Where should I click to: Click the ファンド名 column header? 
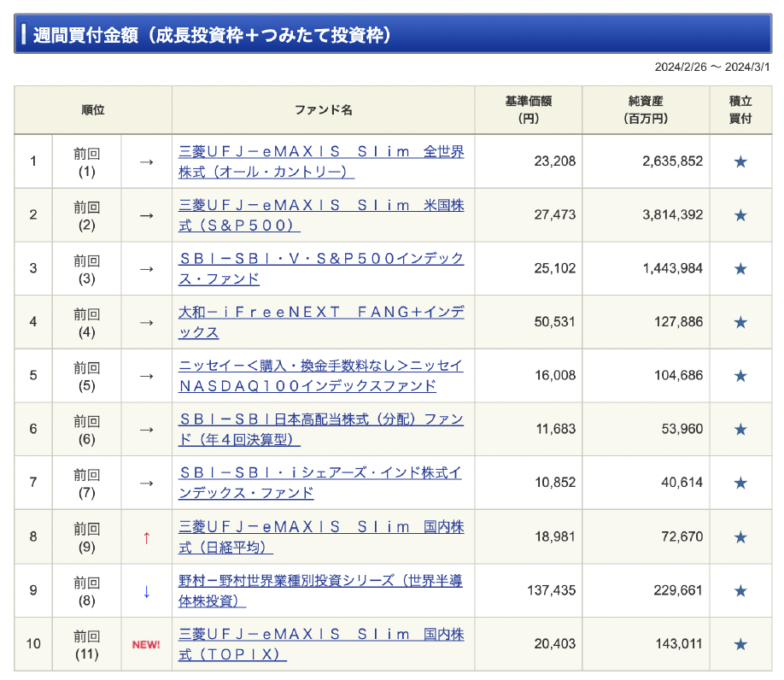tap(323, 110)
